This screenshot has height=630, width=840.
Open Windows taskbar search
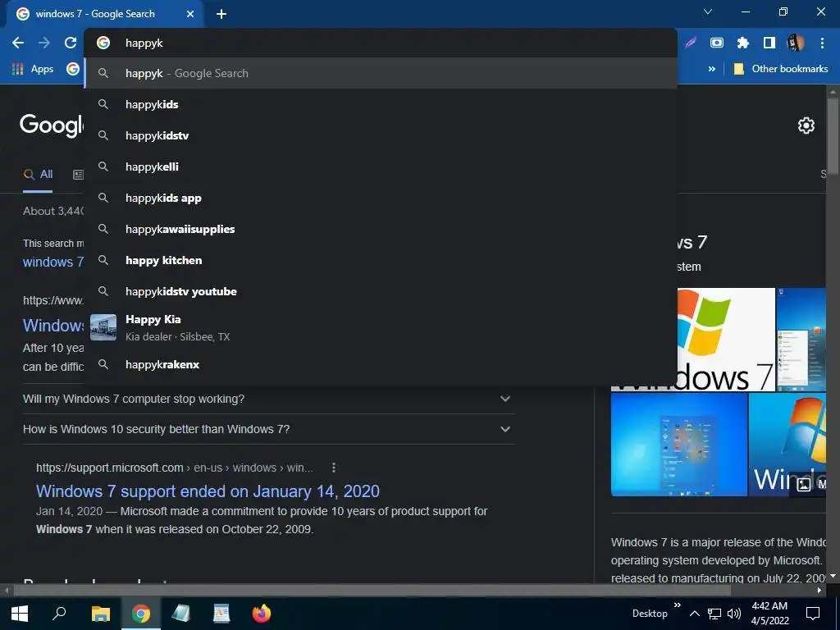pyautogui.click(x=59, y=613)
